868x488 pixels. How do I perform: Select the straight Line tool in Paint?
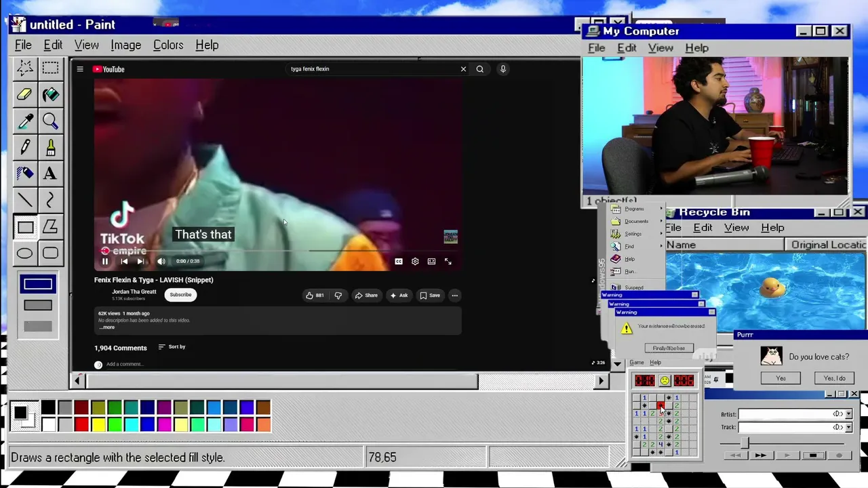[25, 200]
